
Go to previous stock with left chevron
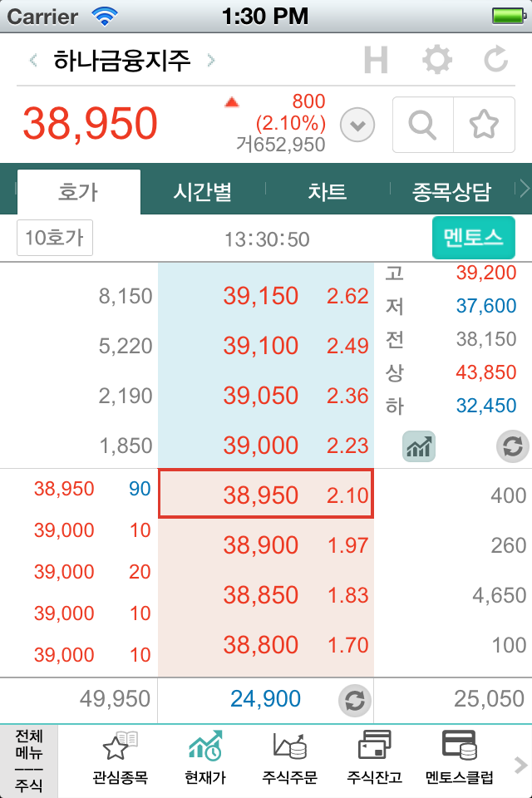coord(33,60)
